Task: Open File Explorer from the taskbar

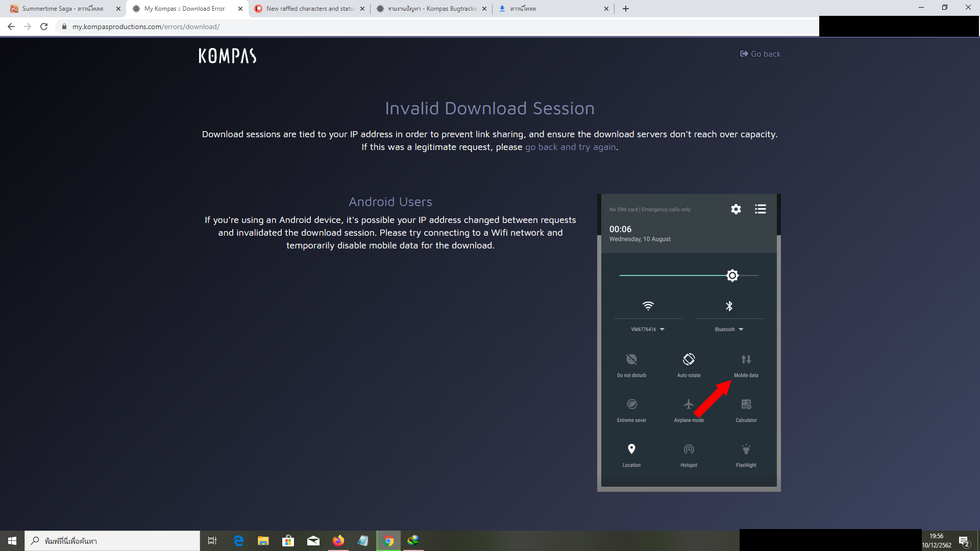Action: click(263, 541)
